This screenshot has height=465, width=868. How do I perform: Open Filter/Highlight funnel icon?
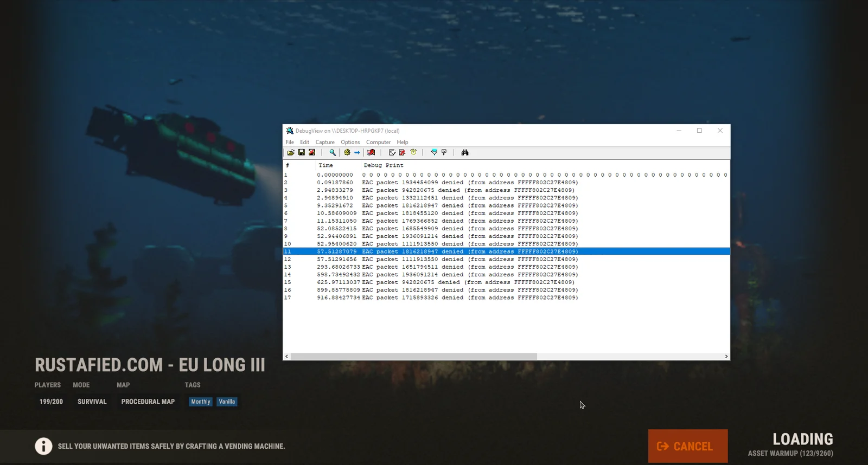tap(434, 153)
